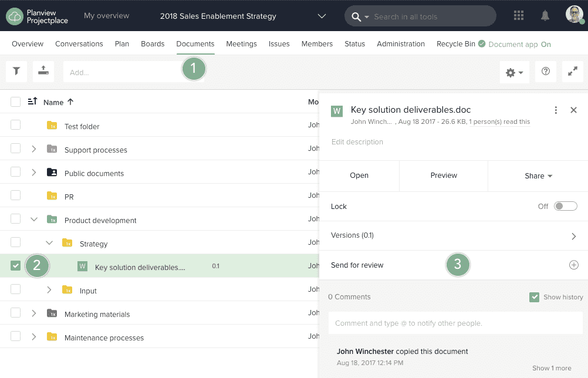
Task: Open the apps grid launcher
Action: [519, 16]
